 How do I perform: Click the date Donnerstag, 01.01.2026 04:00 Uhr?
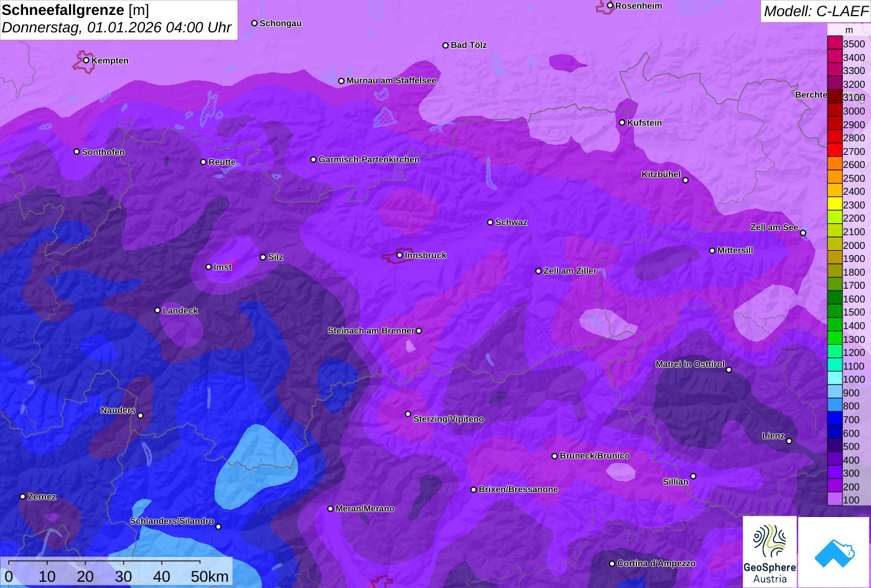point(116,28)
